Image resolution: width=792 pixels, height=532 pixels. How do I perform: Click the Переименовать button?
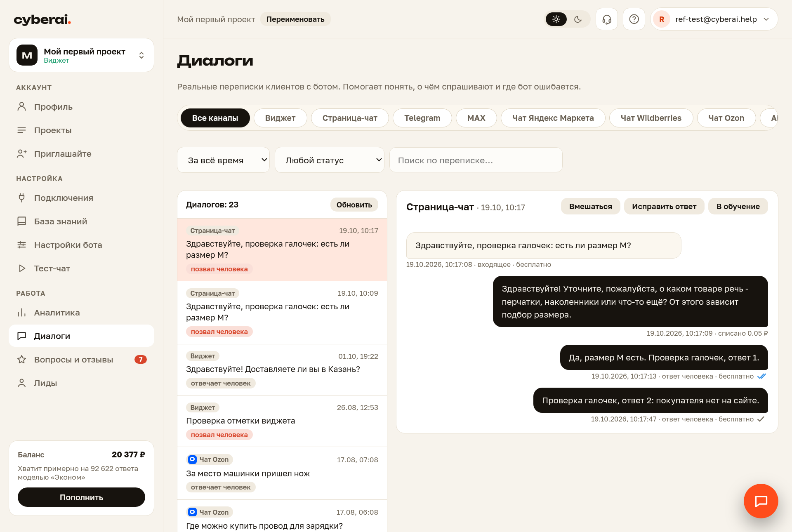pyautogui.click(x=295, y=19)
